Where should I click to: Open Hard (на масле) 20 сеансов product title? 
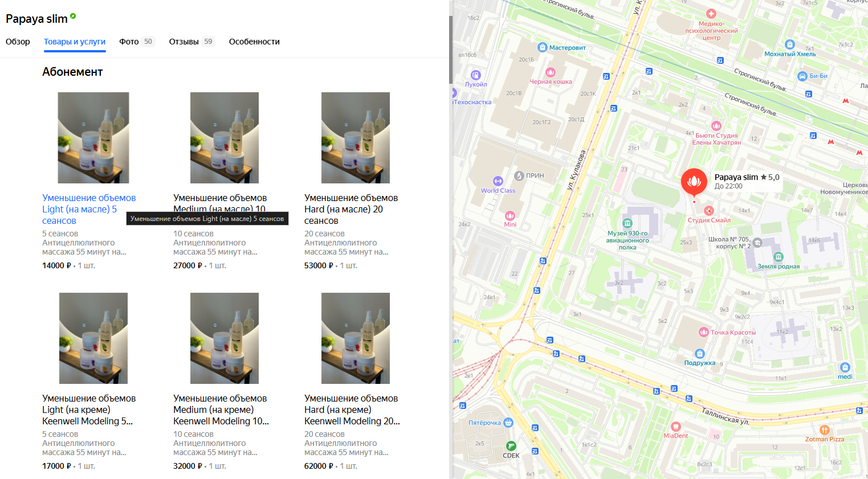[351, 209]
